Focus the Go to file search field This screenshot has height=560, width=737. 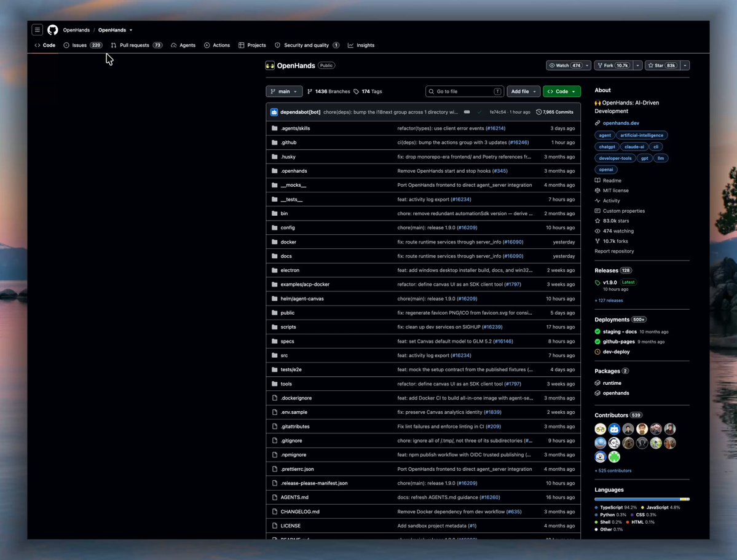pos(464,92)
